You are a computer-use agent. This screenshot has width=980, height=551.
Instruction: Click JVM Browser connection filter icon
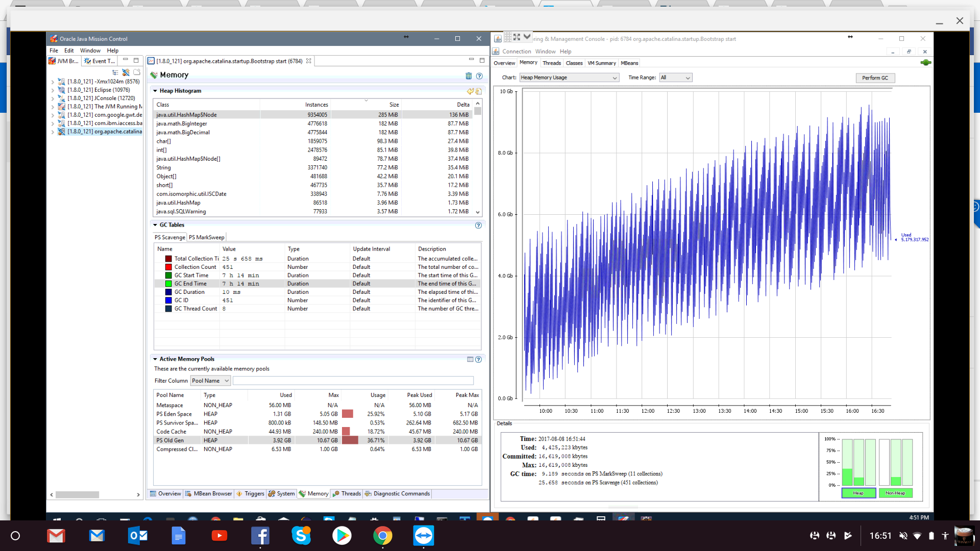point(126,72)
